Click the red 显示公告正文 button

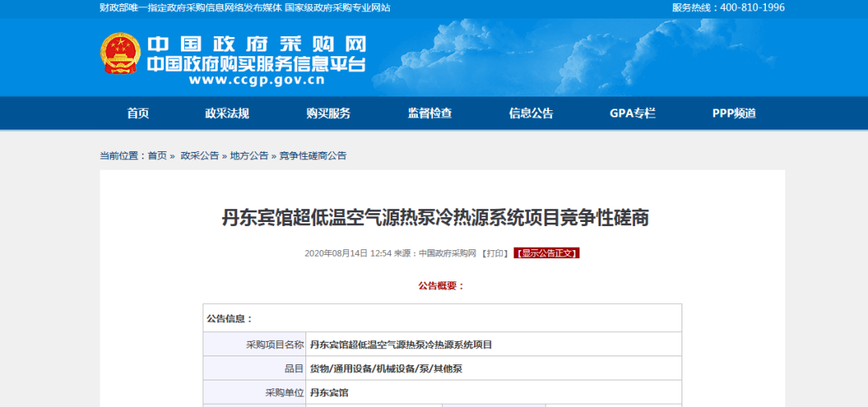pos(547,253)
